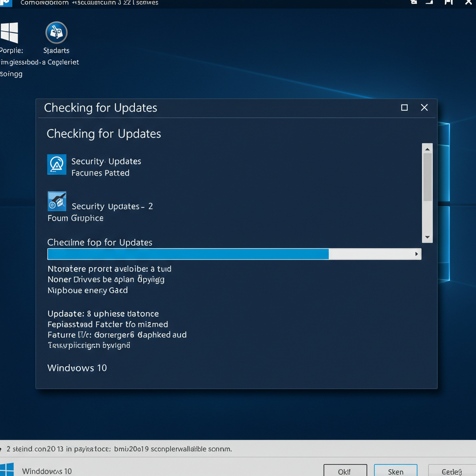The height and width of the screenshot is (476, 476).
Task: Click the dialog's vertical scrollbar thumb
Action: 428,177
